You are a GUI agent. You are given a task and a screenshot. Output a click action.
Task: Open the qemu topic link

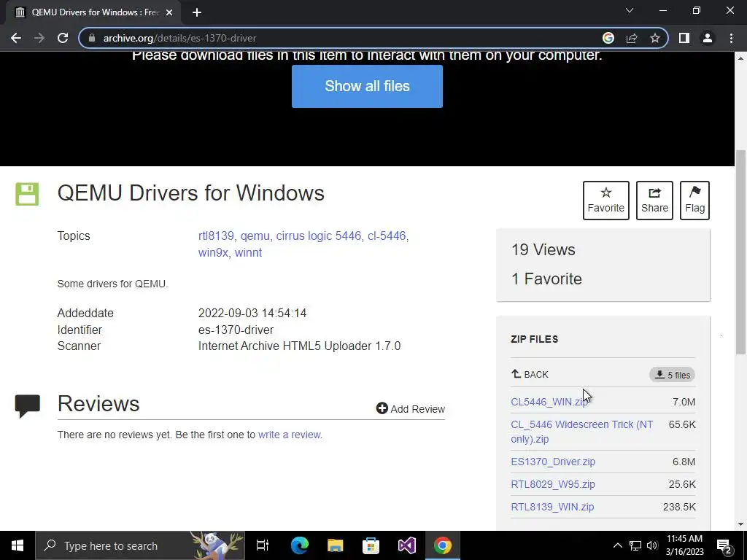[255, 236]
